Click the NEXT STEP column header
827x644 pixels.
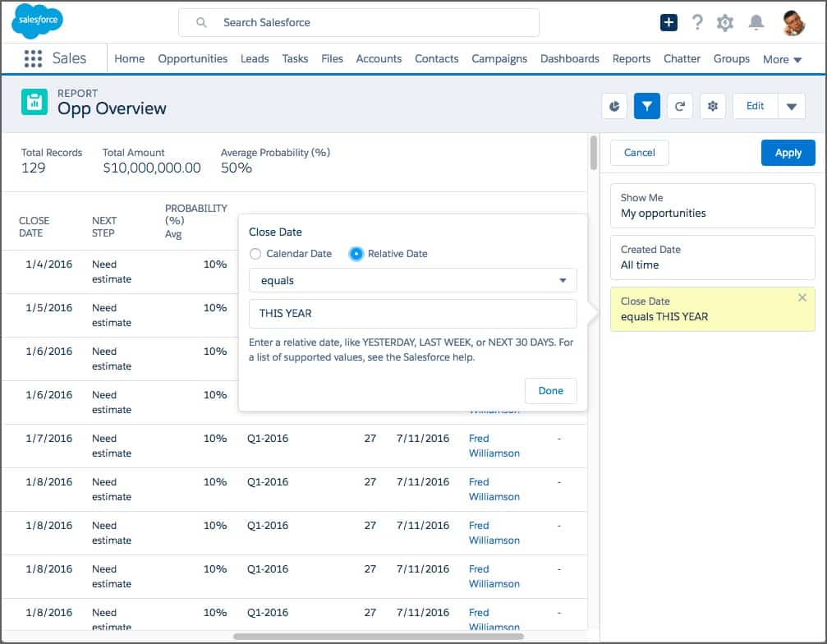(x=104, y=227)
